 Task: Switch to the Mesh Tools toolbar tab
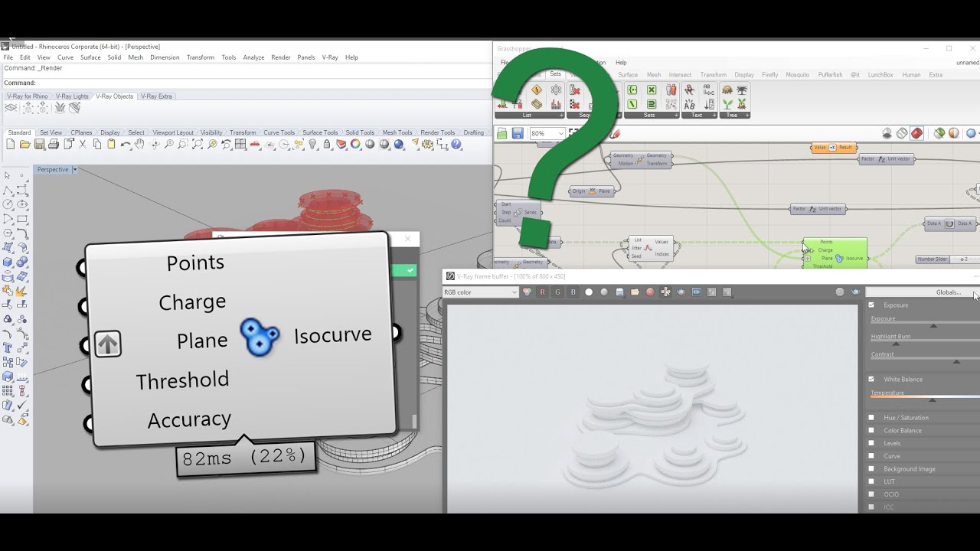coord(397,132)
